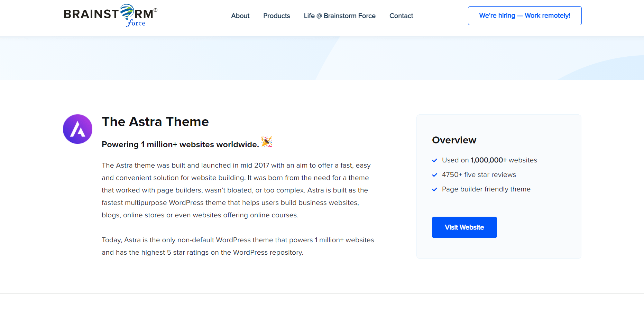Click 4750+ five star reviews text

coord(479,175)
